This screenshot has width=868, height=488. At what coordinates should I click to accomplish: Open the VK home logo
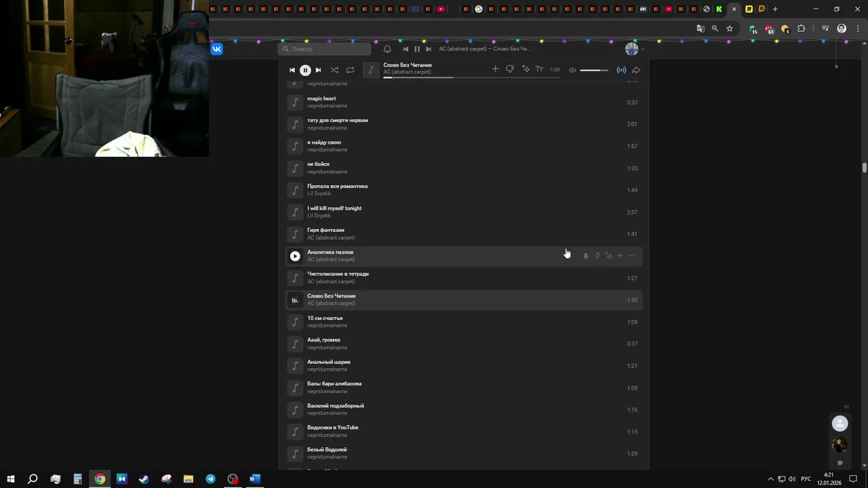pos(217,49)
